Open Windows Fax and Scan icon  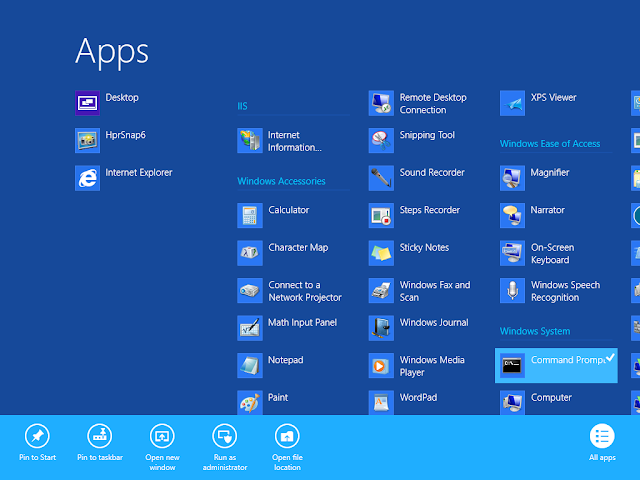point(381,291)
